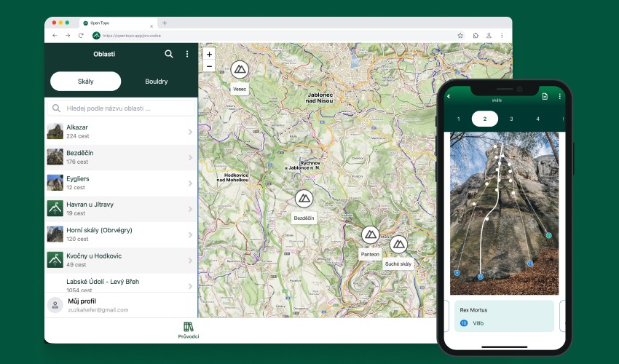
Task: Tap the document icon in phone header
Action: [x=545, y=96]
